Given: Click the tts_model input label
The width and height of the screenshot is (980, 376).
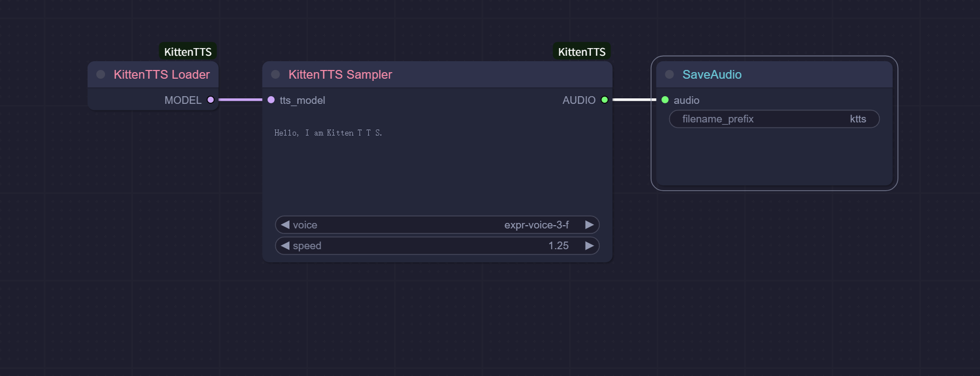Looking at the screenshot, I should pos(302,100).
